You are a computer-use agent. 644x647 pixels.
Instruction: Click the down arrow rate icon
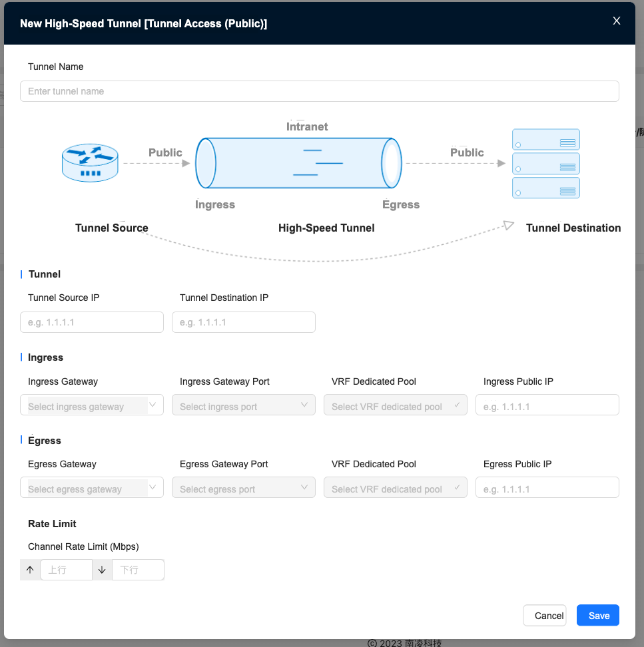click(x=102, y=570)
